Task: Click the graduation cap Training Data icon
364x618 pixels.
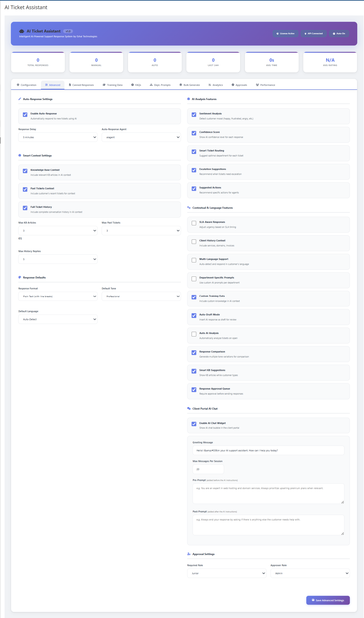Action: coord(104,85)
